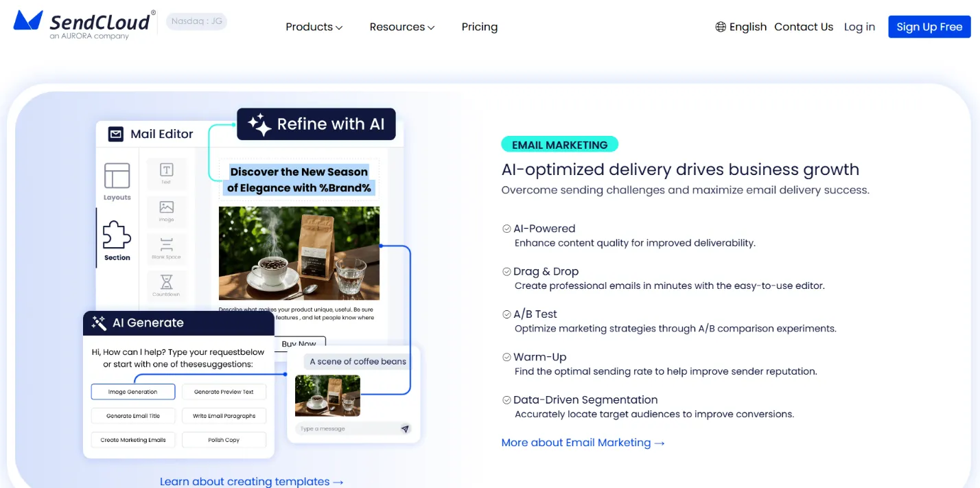Click the SendCloud logo
The image size is (980, 488).
pos(84,24)
